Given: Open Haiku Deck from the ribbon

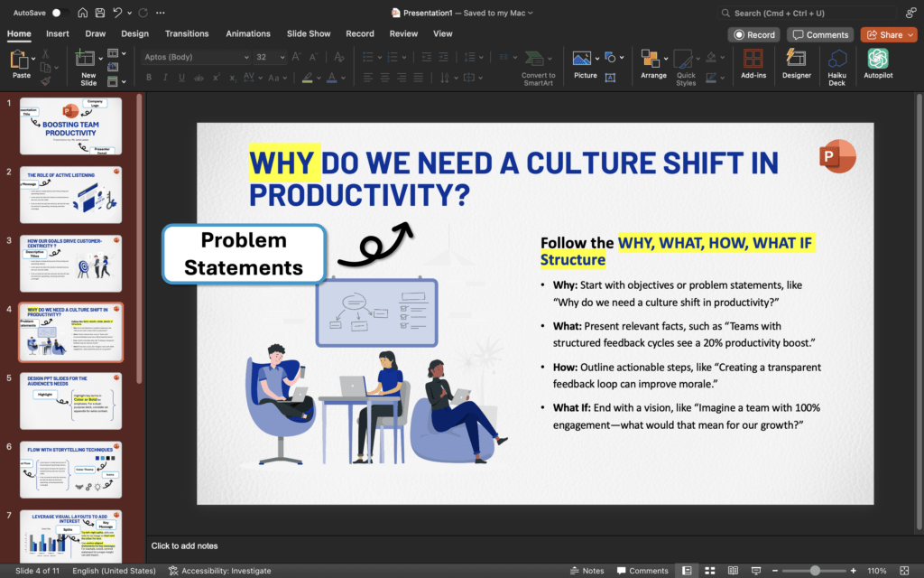Looking at the screenshot, I should click(837, 63).
